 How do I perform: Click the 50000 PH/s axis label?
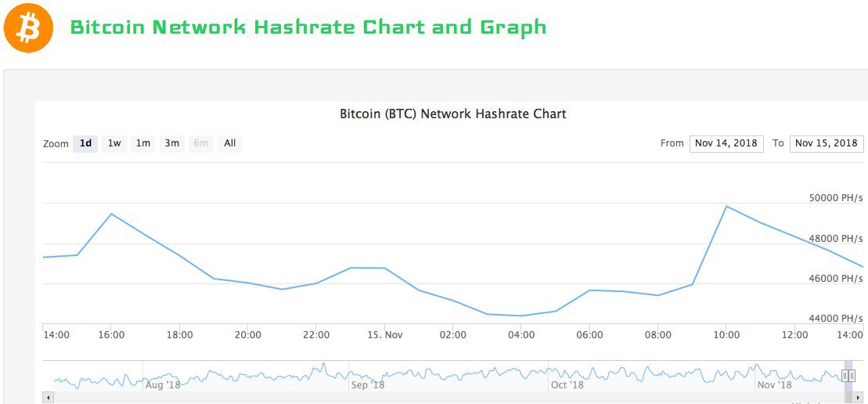tap(836, 198)
